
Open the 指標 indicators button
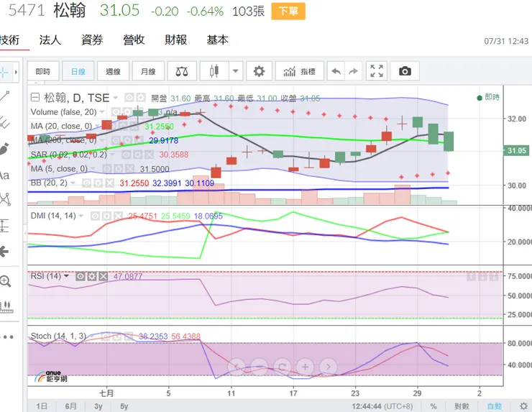tap(300, 71)
